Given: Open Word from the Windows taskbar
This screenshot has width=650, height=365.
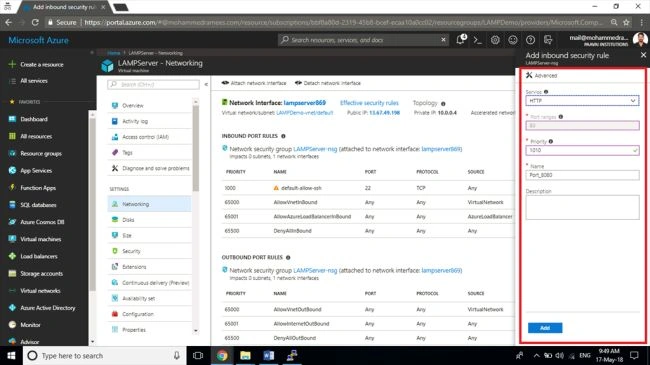Looking at the screenshot, I should 268,355.
